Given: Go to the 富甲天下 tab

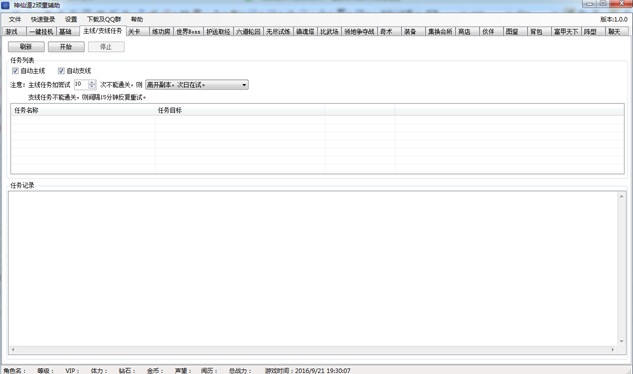Looking at the screenshot, I should tap(566, 32).
